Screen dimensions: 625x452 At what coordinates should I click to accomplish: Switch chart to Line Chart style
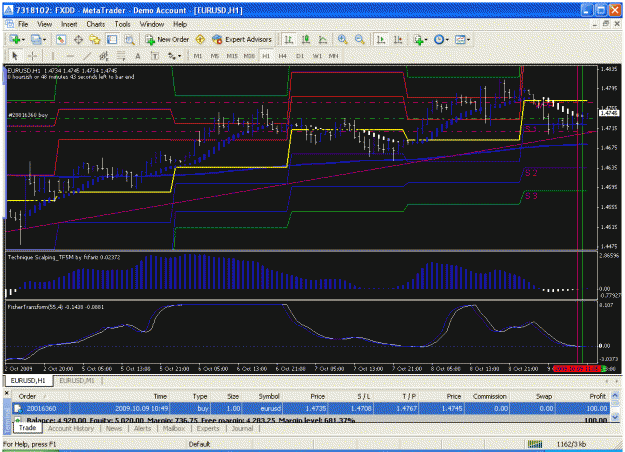click(323, 39)
